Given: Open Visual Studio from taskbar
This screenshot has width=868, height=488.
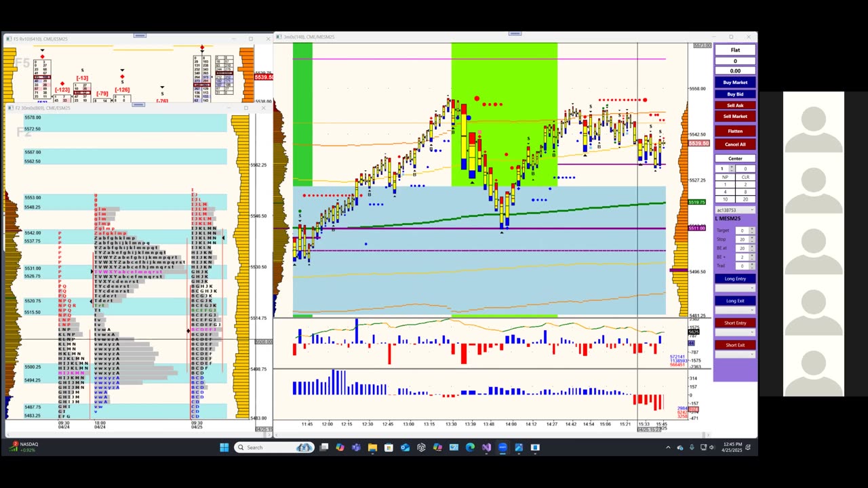Looking at the screenshot, I should [x=486, y=447].
